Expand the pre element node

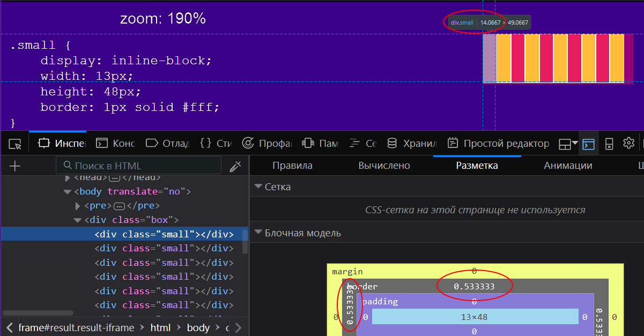(x=78, y=206)
